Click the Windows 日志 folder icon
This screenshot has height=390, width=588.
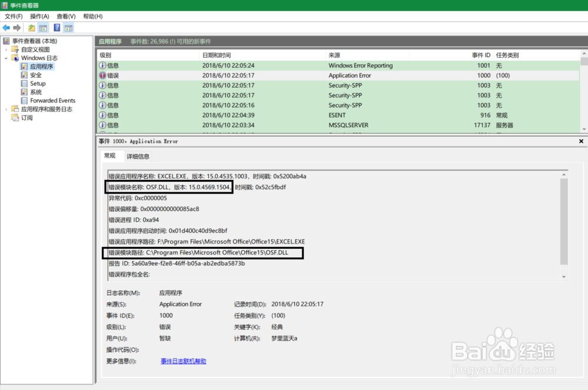click(x=15, y=58)
